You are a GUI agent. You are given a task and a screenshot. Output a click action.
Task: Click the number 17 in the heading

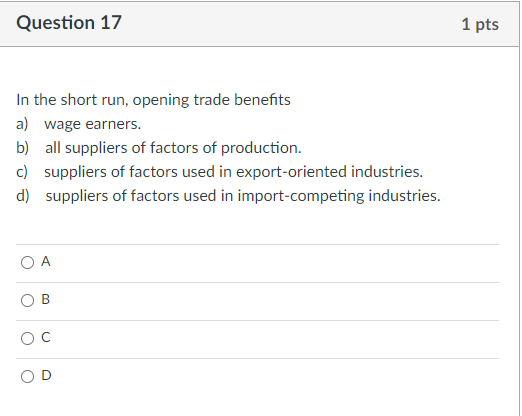[x=111, y=23]
